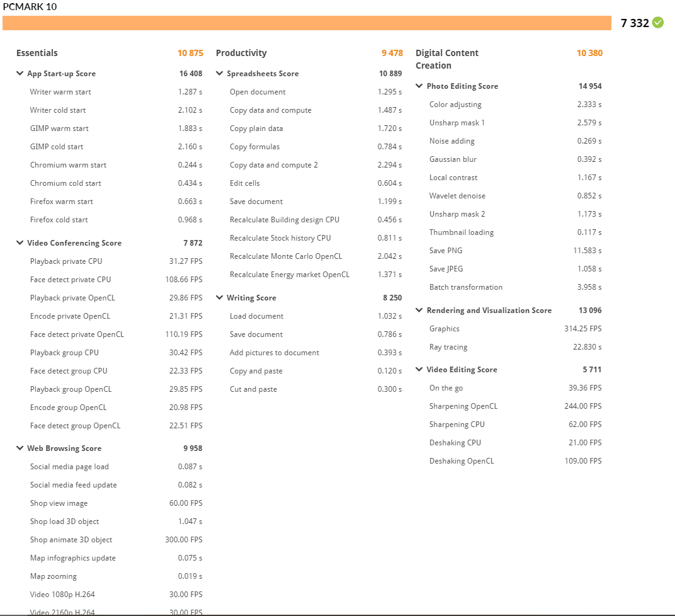Select the overall score 7 332
675x616 pixels.
click(635, 23)
